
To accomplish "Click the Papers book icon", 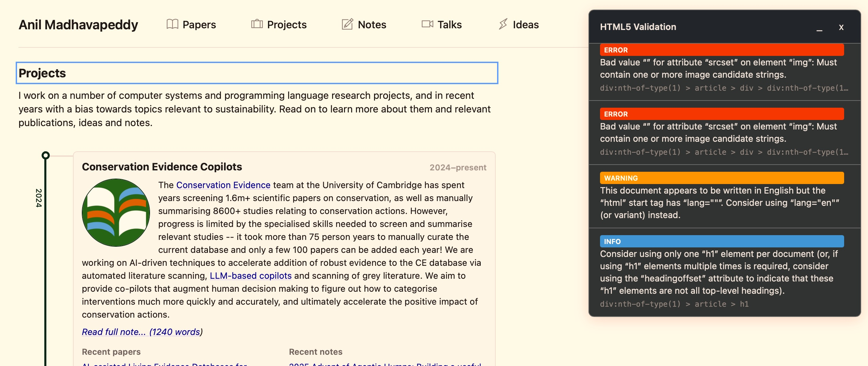I will point(172,24).
